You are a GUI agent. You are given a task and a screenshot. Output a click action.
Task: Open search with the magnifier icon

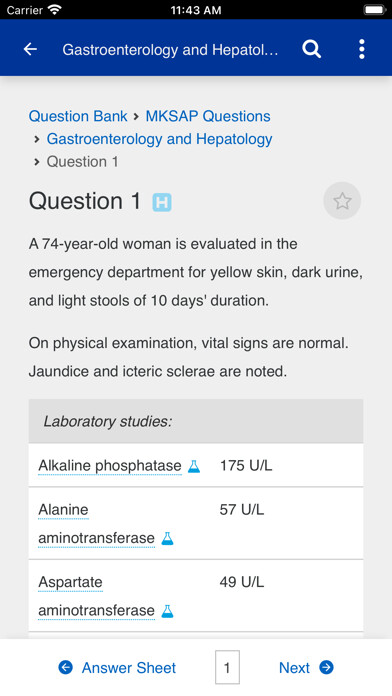click(x=311, y=49)
